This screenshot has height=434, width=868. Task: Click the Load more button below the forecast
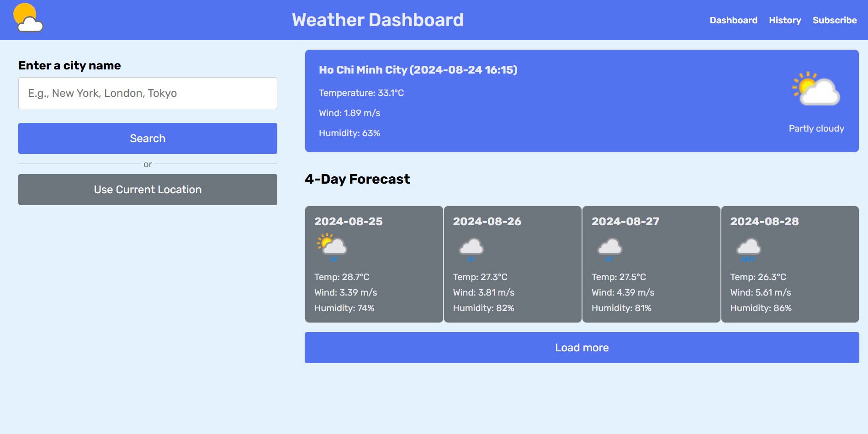582,347
